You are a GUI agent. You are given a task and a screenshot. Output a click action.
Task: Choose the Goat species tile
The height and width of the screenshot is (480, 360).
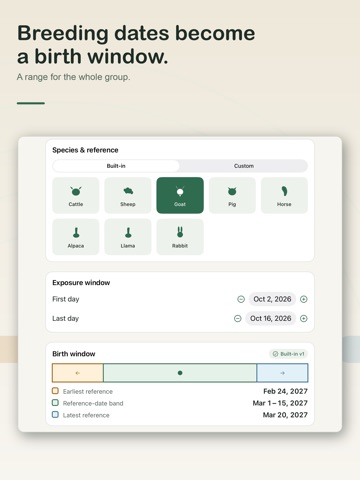(x=180, y=195)
